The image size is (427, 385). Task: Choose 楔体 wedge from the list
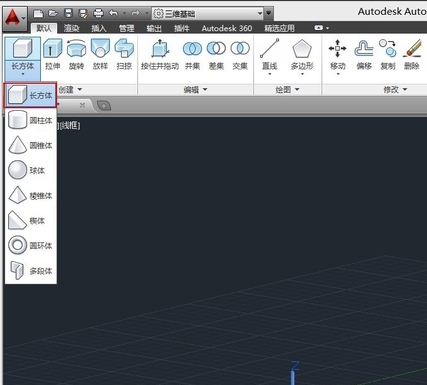click(30, 221)
